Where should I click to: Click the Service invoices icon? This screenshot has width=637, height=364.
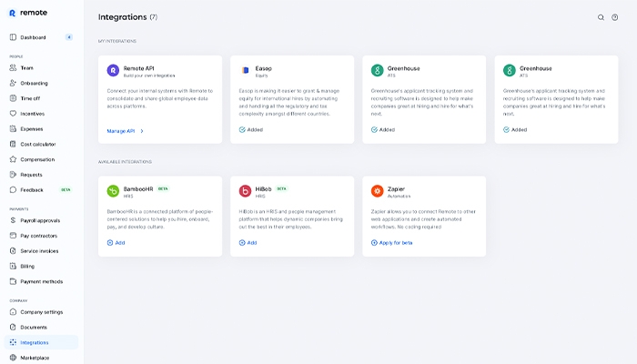click(13, 251)
